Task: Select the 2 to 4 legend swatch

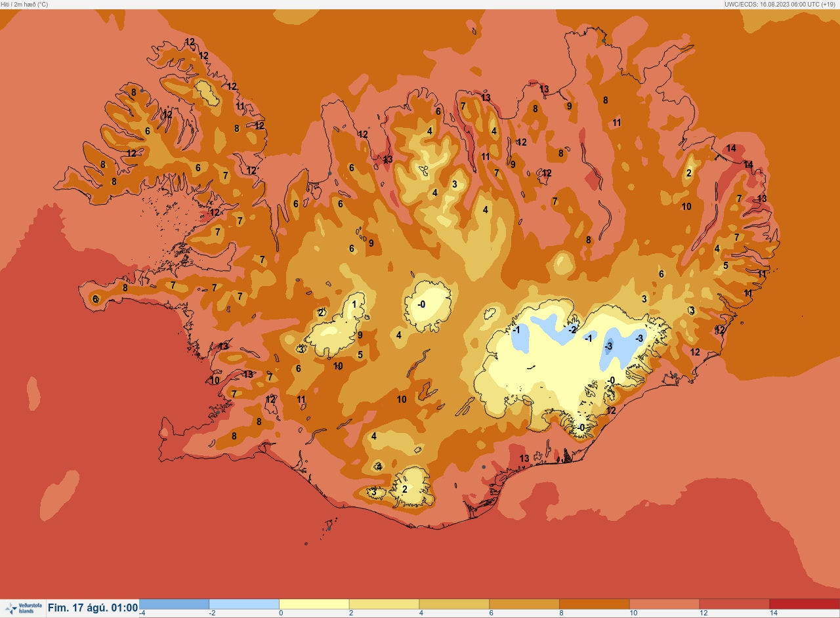Action: (x=384, y=604)
